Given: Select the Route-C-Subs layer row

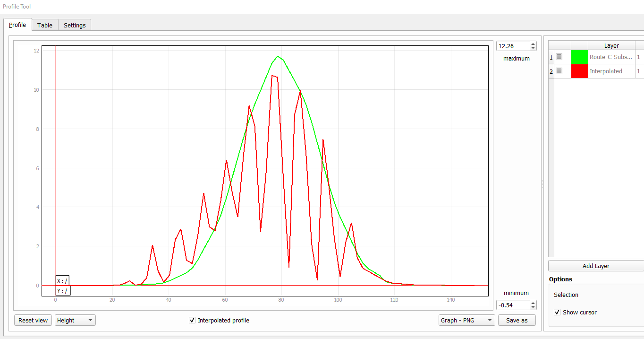Looking at the screenshot, I should [x=611, y=57].
